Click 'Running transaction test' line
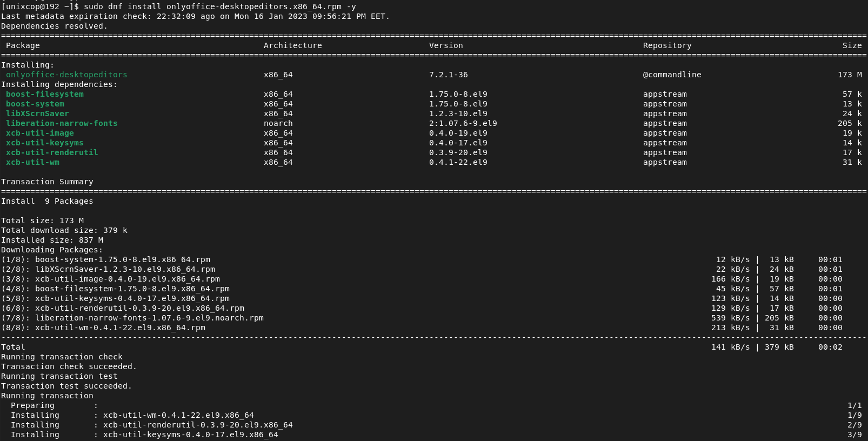 59,376
